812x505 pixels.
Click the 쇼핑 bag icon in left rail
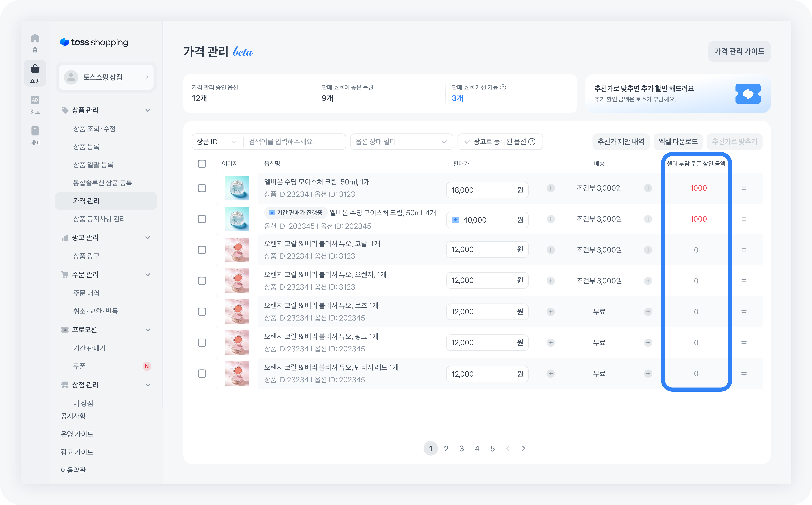pyautogui.click(x=35, y=69)
